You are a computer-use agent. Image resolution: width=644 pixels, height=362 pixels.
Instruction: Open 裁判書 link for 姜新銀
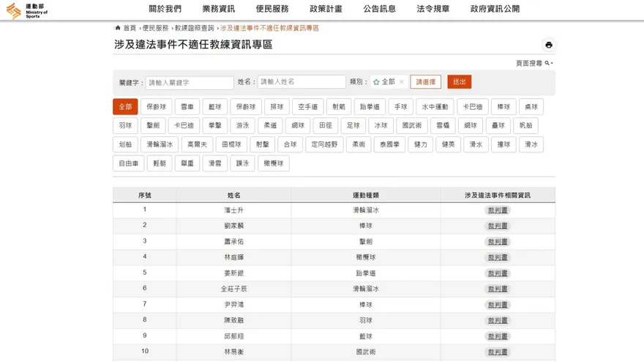tap(498, 273)
